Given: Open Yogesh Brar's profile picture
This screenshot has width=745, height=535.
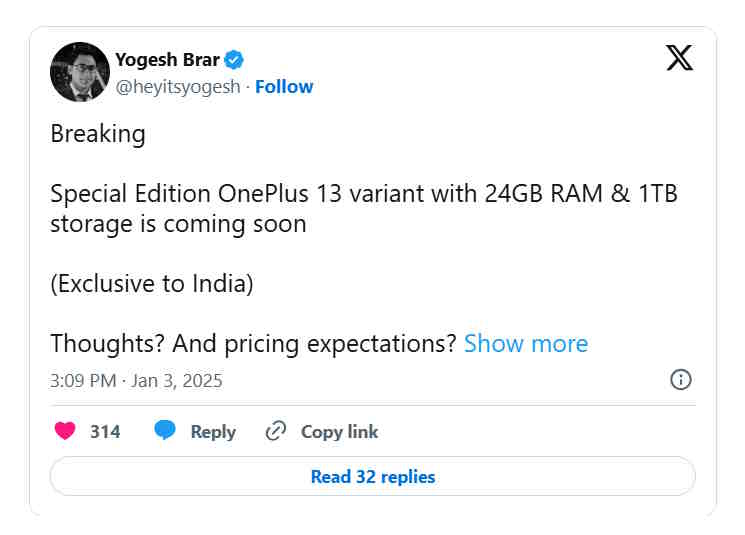Looking at the screenshot, I should [80, 72].
